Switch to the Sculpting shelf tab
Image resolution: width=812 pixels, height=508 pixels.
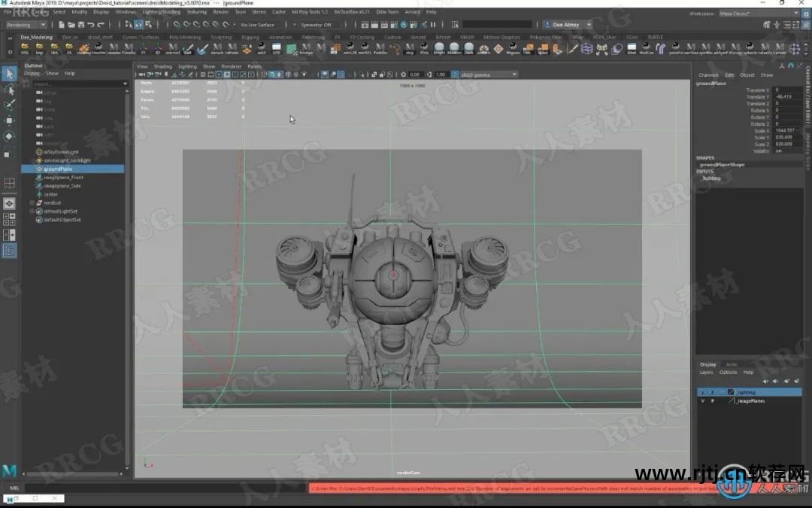pyautogui.click(x=221, y=37)
